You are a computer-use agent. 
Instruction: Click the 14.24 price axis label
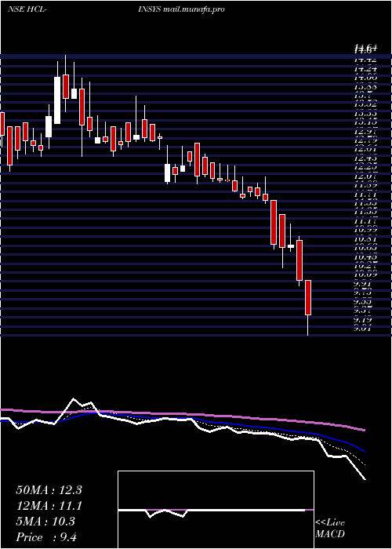(x=365, y=69)
